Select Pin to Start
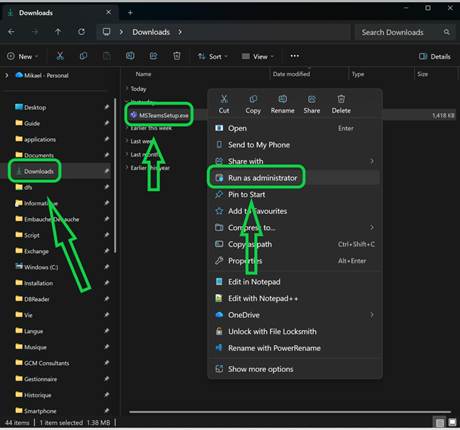Image resolution: width=460 pixels, height=430 pixels. [x=295, y=194]
